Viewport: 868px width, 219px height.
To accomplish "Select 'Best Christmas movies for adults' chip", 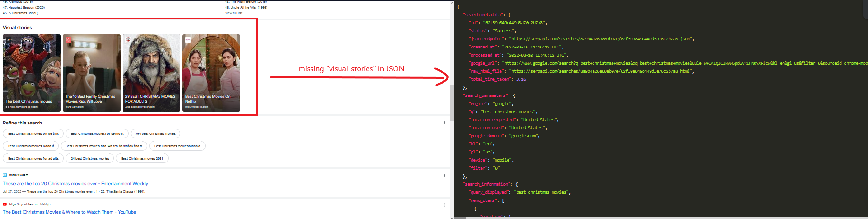I will click(x=33, y=159).
